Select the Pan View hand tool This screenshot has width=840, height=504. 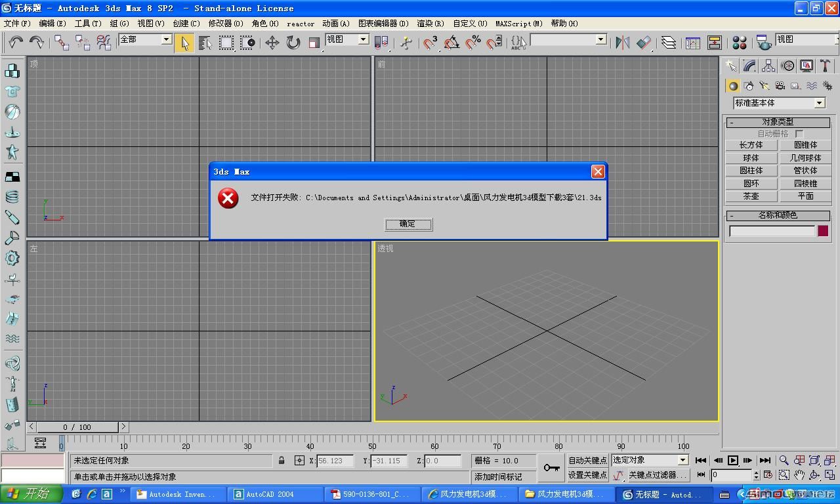[799, 475]
